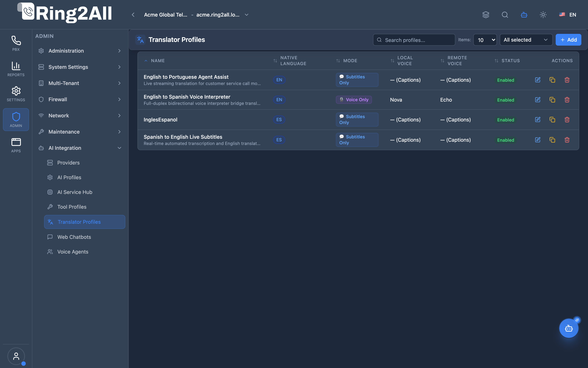Open the user profile avatar
This screenshot has width=588, height=368.
[x=16, y=356]
